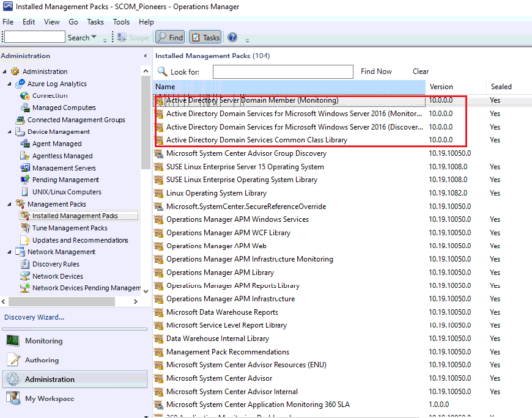Collapse the Management Packs node
The image size is (532, 418).
point(10,204)
